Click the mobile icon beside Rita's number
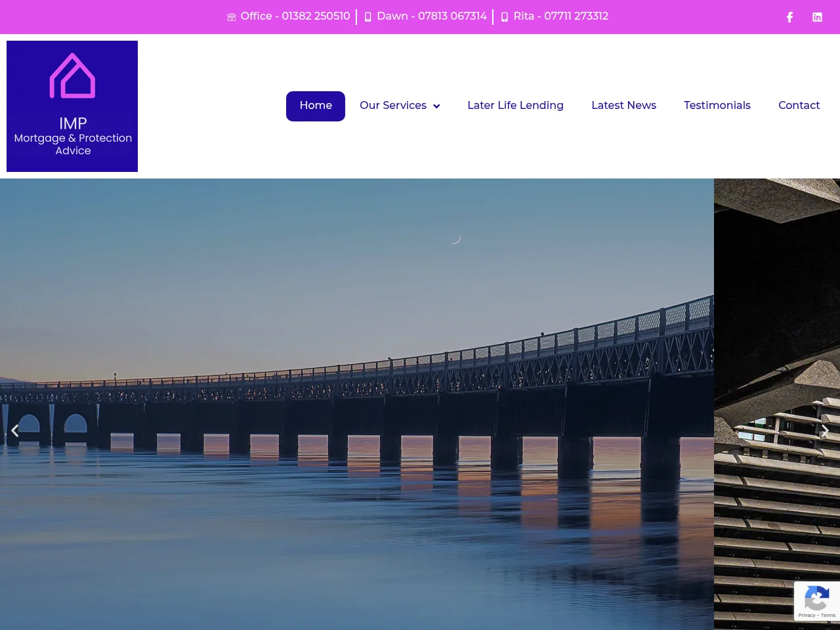Screen dimensions: 840x630 tap(504, 17)
